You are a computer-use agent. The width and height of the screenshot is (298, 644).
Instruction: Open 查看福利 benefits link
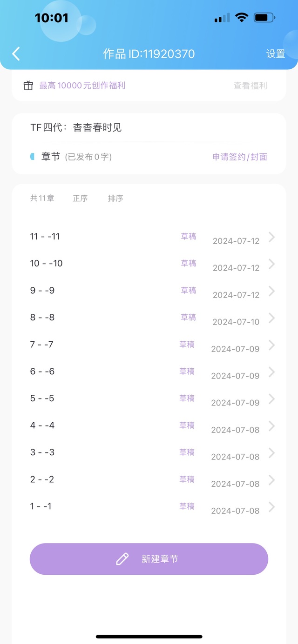point(251,86)
